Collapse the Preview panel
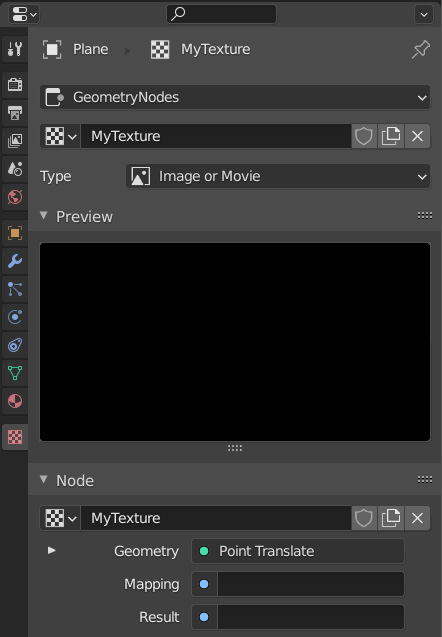This screenshot has height=637, width=442. click(x=44, y=216)
